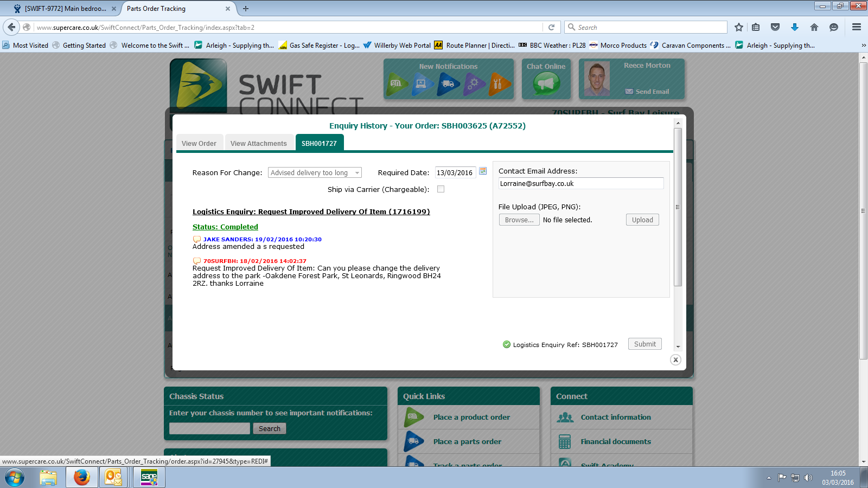Image resolution: width=868 pixels, height=488 pixels.
Task: Click the chassis Search button
Action: tap(270, 428)
